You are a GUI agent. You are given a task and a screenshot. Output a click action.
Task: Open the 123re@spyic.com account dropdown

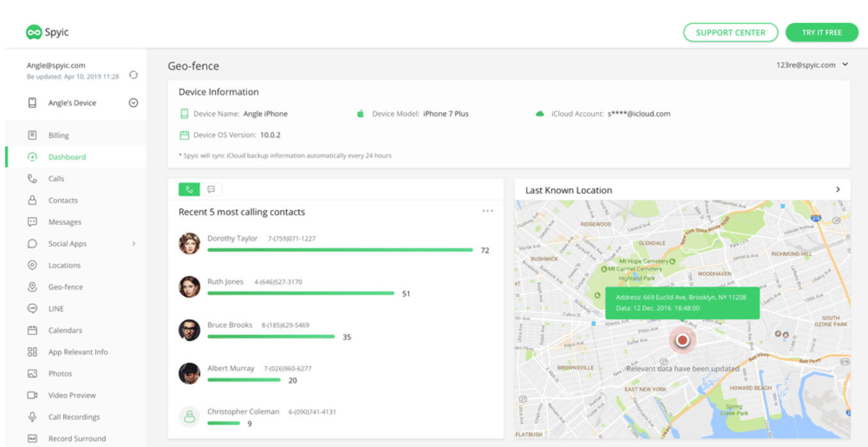(812, 65)
